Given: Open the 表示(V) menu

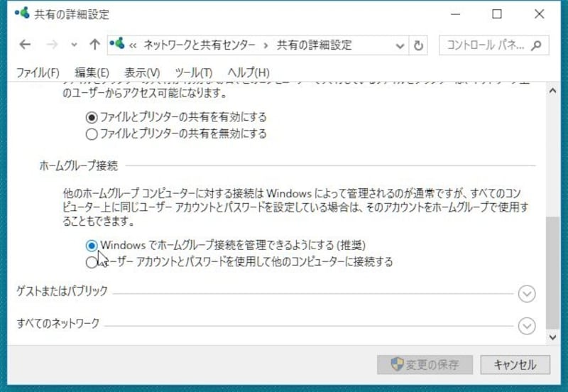Looking at the screenshot, I should pos(142,72).
